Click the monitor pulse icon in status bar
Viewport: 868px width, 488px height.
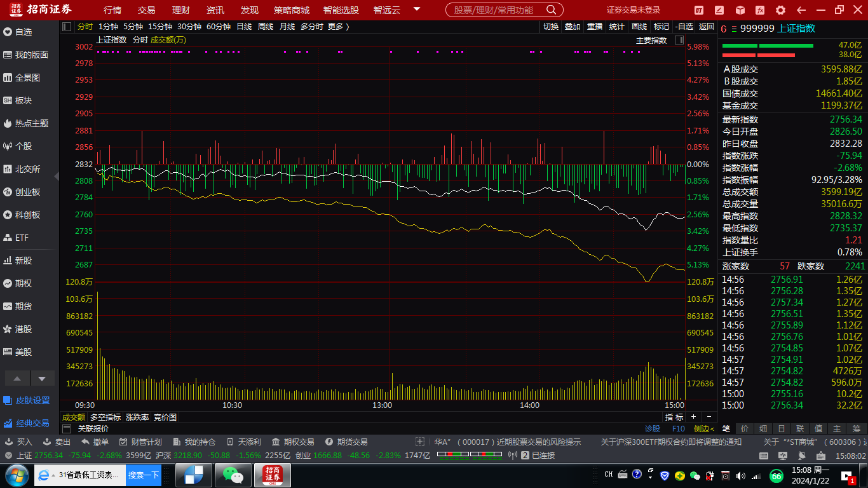coord(783,456)
